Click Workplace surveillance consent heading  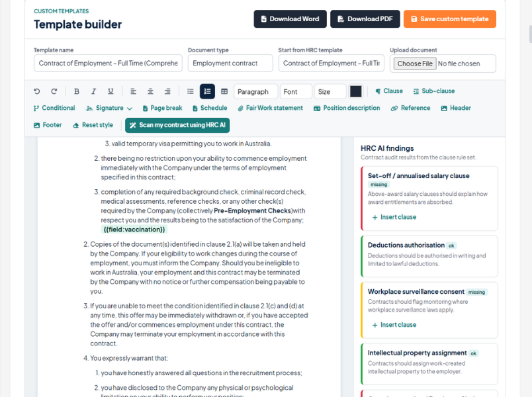(416, 292)
